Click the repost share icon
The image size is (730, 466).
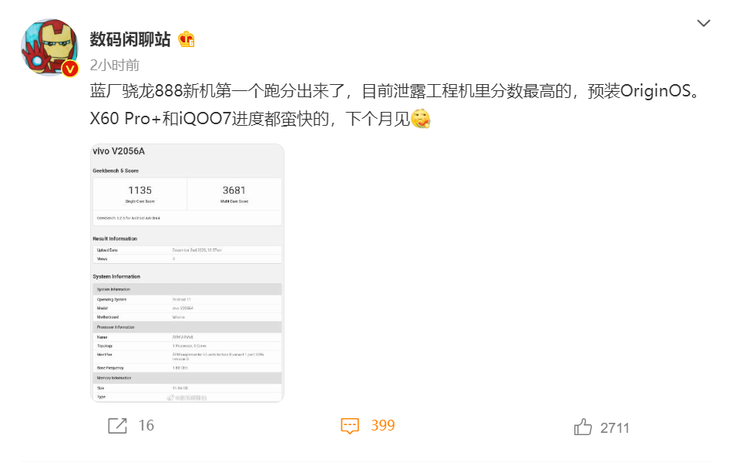click(x=117, y=425)
